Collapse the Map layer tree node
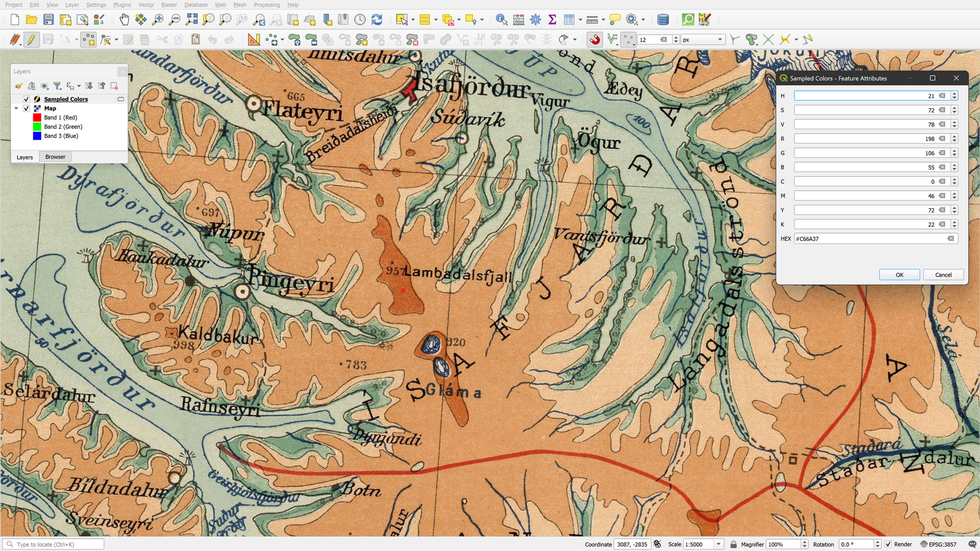 tap(16, 108)
